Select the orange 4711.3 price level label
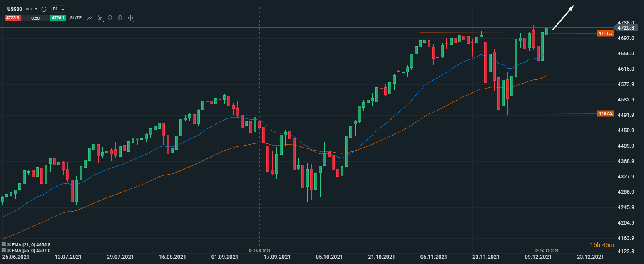 605,33
